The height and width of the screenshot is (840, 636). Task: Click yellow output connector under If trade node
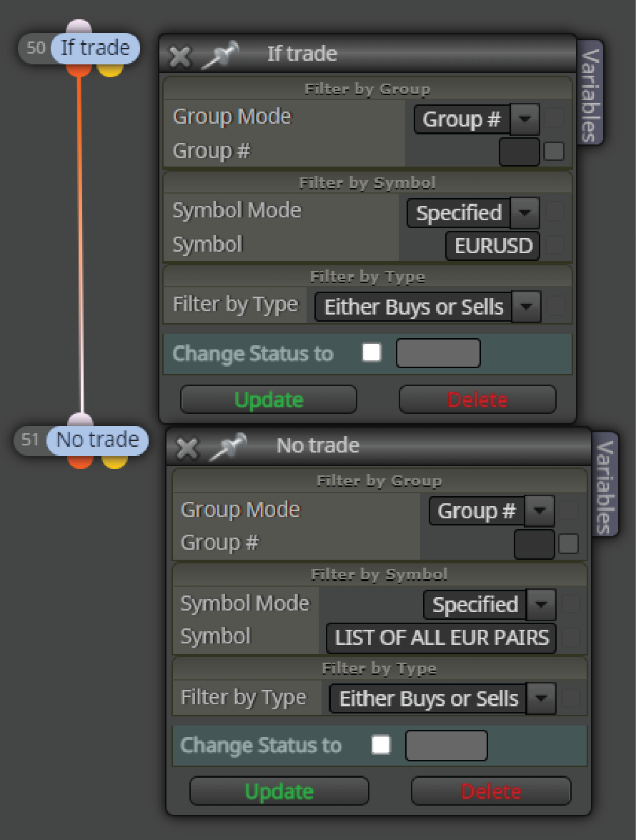click(x=110, y=69)
